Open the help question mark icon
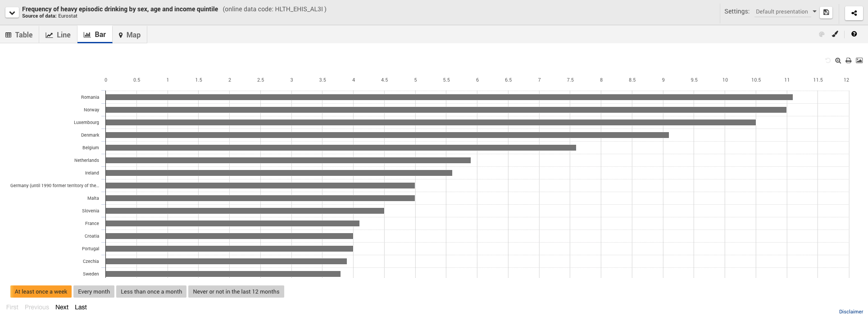Screen dimensions: 868x317 tap(854, 34)
